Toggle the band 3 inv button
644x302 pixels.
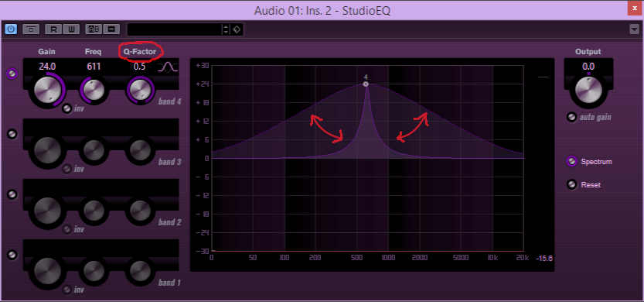[66, 169]
